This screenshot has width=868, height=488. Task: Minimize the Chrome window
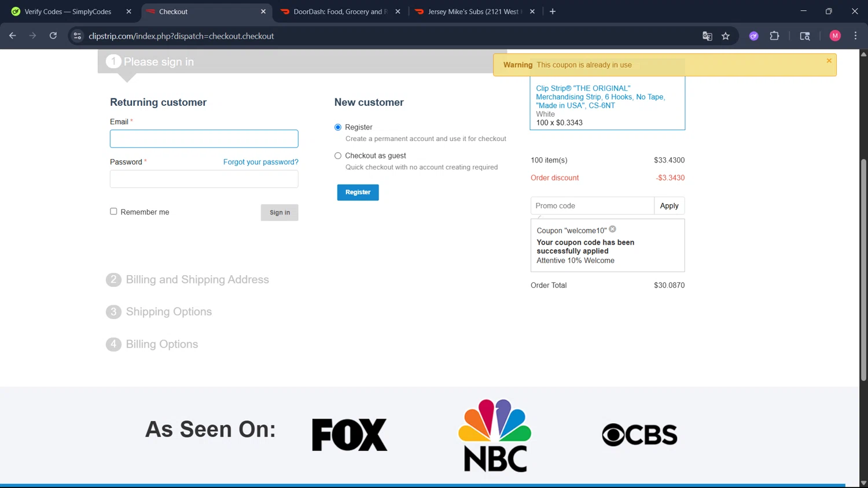point(803,11)
